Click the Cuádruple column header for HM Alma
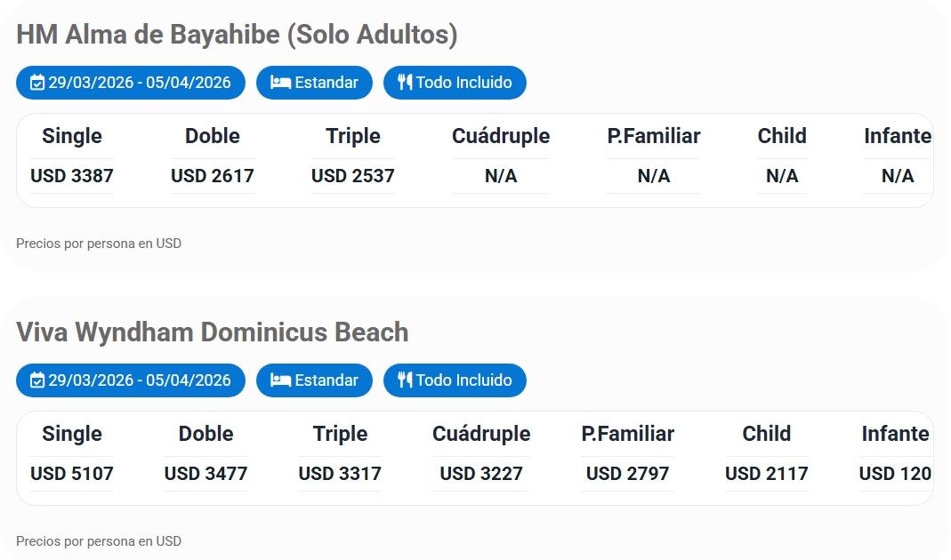Image resolution: width=951 pixels, height=560 pixels. 501,136
